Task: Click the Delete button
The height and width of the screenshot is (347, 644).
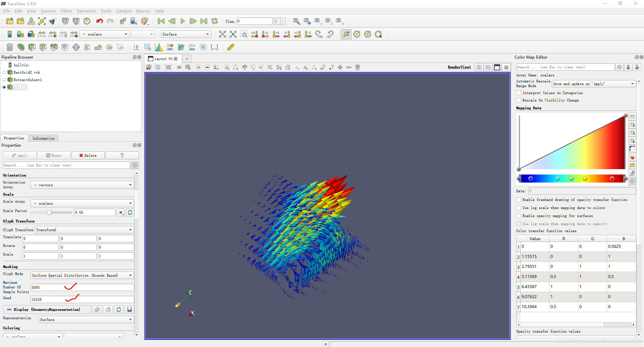Action: coord(88,155)
